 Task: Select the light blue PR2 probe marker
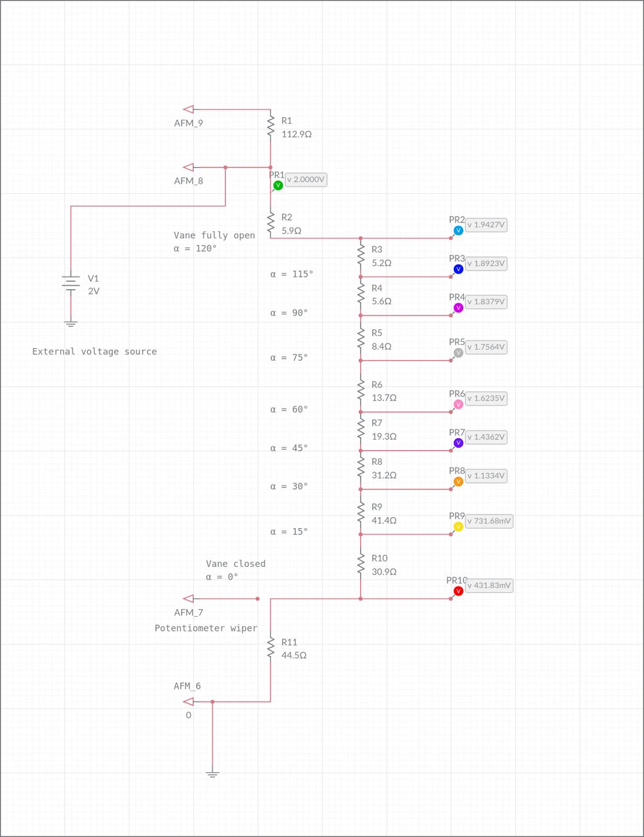click(458, 230)
